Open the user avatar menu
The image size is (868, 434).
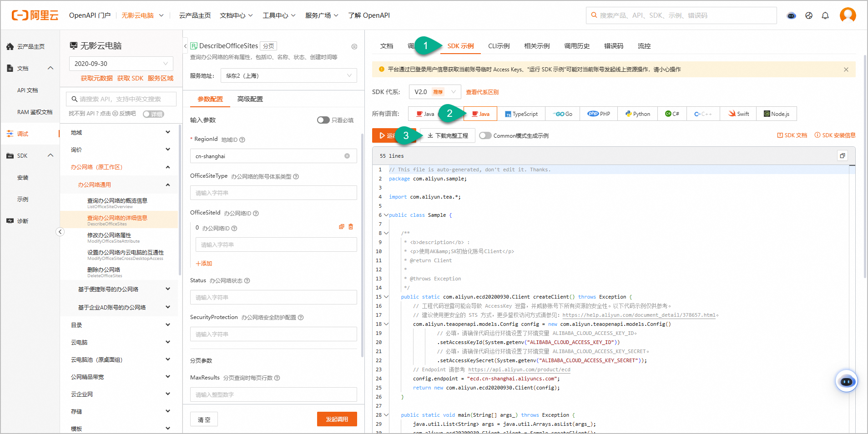pyautogui.click(x=848, y=15)
